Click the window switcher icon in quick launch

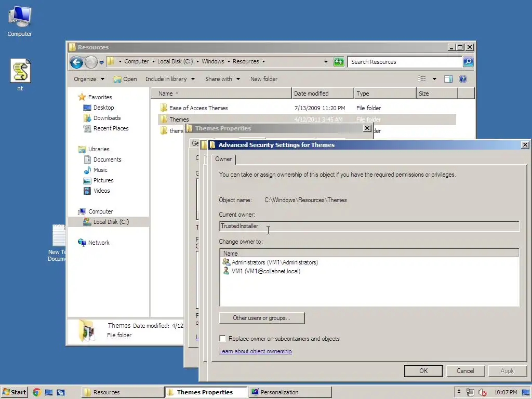point(61,392)
